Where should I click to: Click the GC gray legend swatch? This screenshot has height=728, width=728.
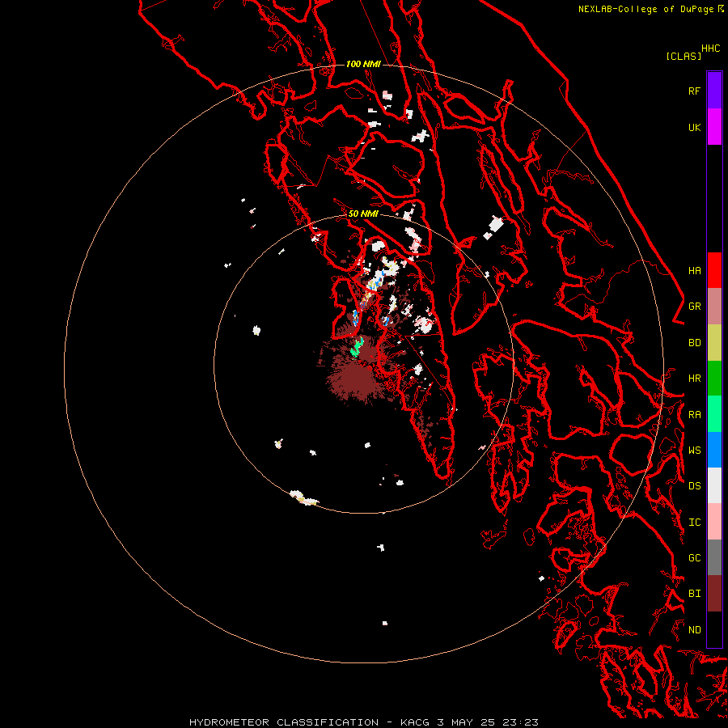point(714,557)
